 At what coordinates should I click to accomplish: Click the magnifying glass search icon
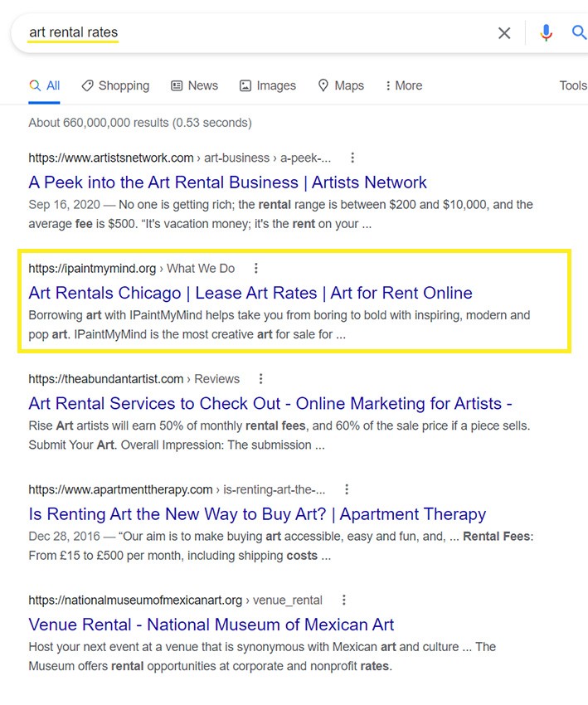(579, 33)
